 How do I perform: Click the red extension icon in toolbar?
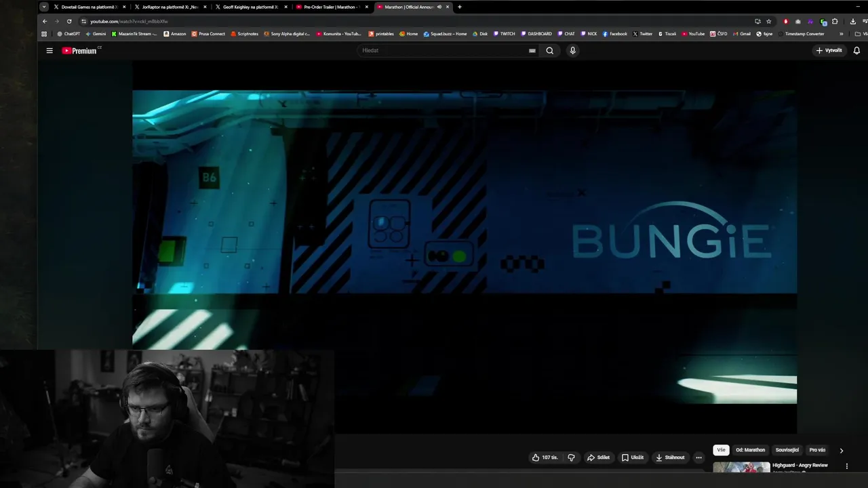(786, 22)
